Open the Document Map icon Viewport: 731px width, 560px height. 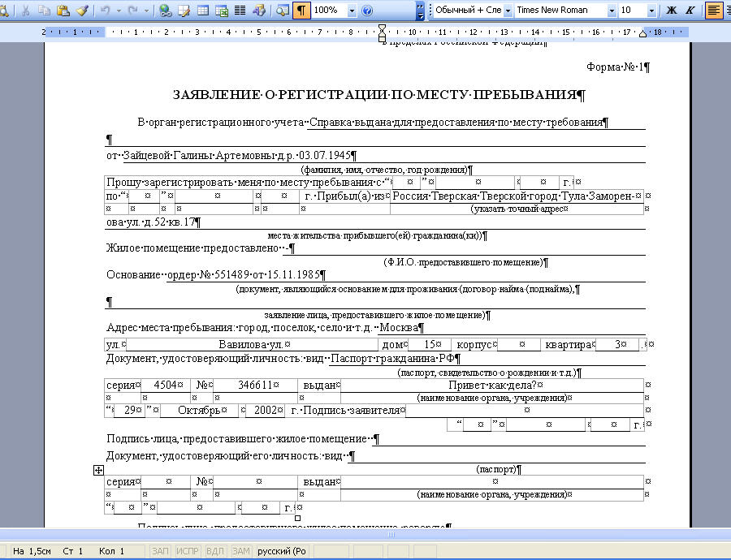(x=282, y=11)
